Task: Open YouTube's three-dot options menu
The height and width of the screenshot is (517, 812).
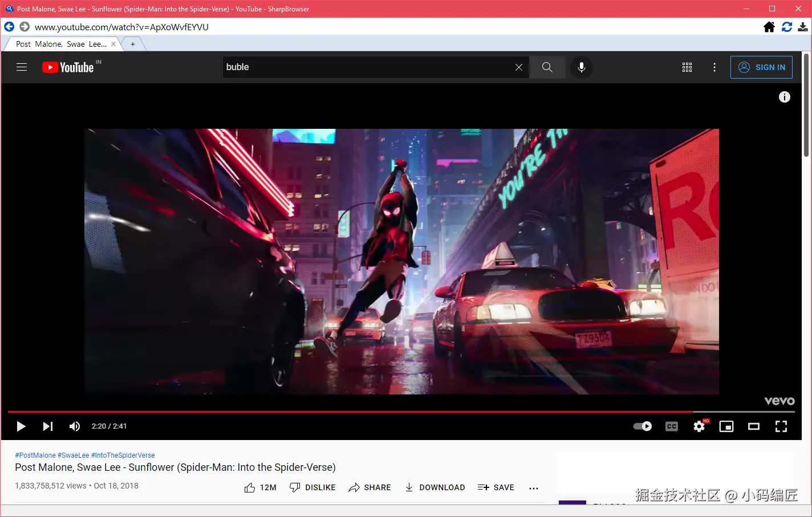Action: pos(714,67)
